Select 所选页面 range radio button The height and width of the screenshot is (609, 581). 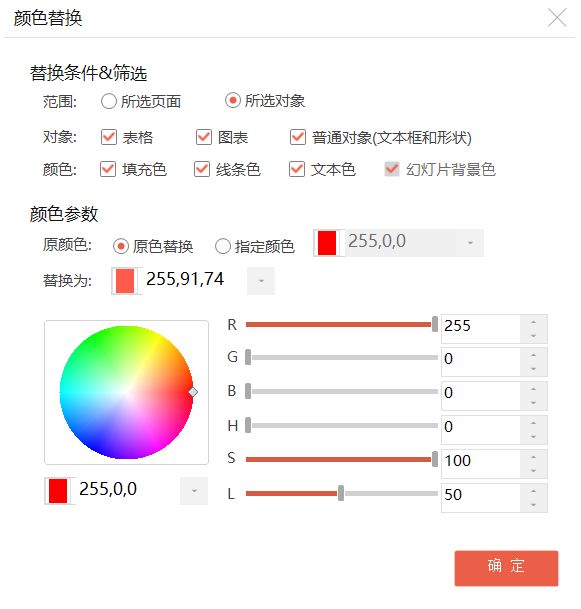[108, 101]
